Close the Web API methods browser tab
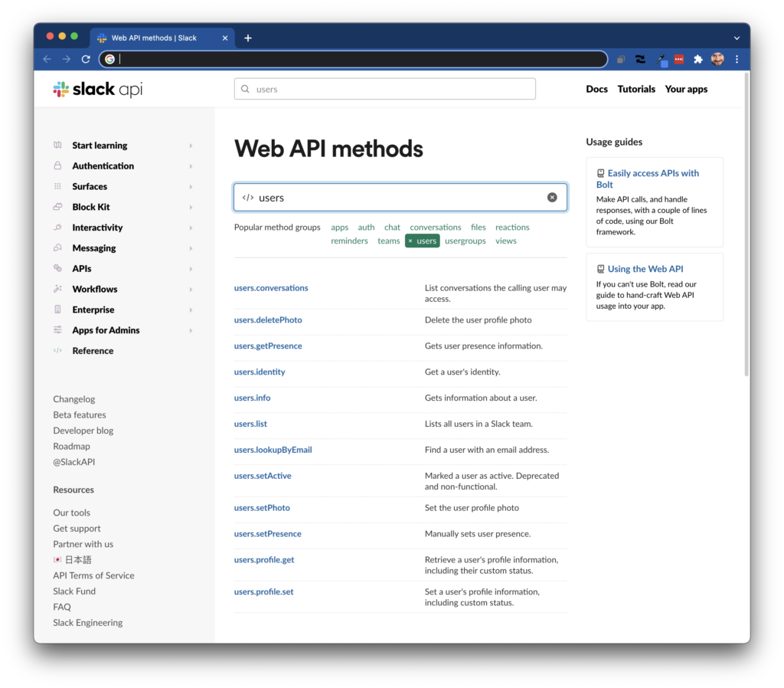Viewport: 784px width, 688px height. [225, 38]
